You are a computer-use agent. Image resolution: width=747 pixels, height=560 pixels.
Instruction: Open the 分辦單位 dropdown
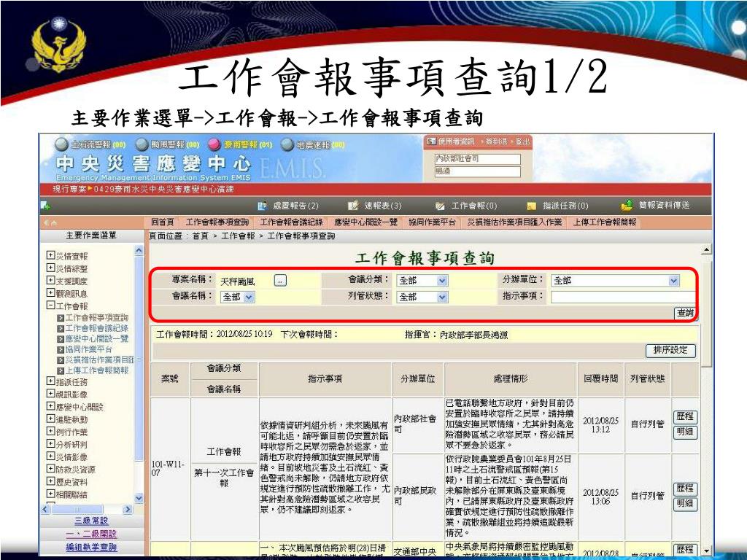(615, 281)
